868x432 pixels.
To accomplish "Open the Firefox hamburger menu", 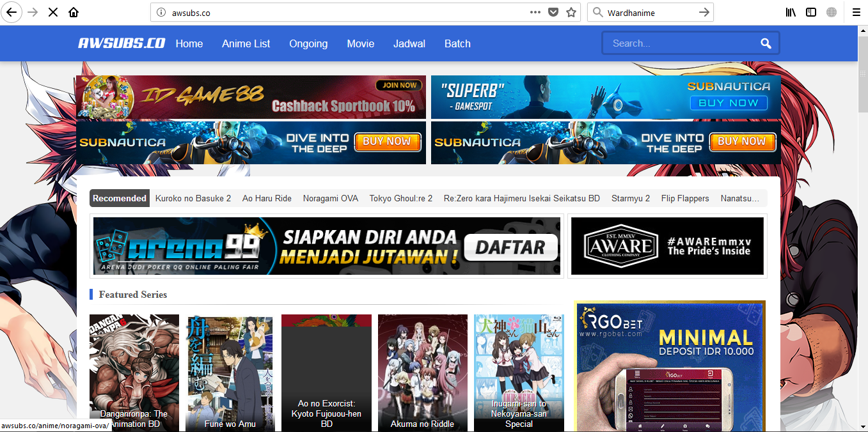I will click(x=856, y=12).
